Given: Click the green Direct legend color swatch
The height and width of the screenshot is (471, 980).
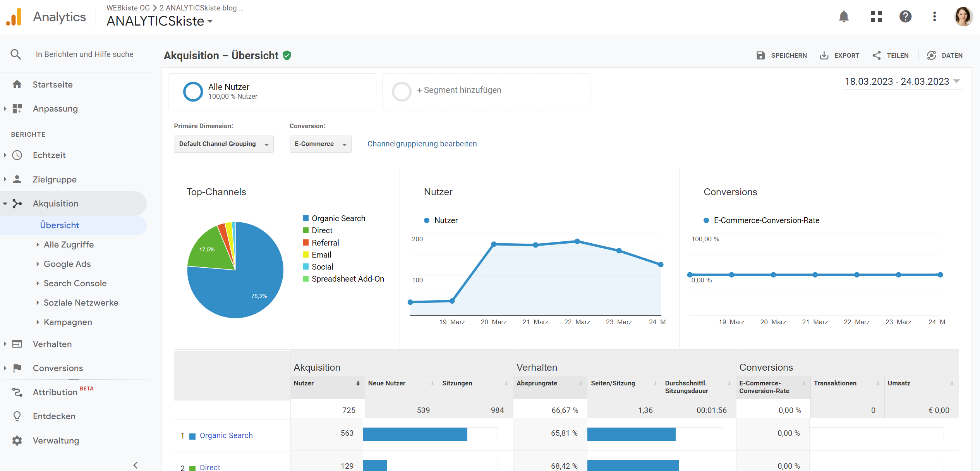Looking at the screenshot, I should (x=305, y=230).
